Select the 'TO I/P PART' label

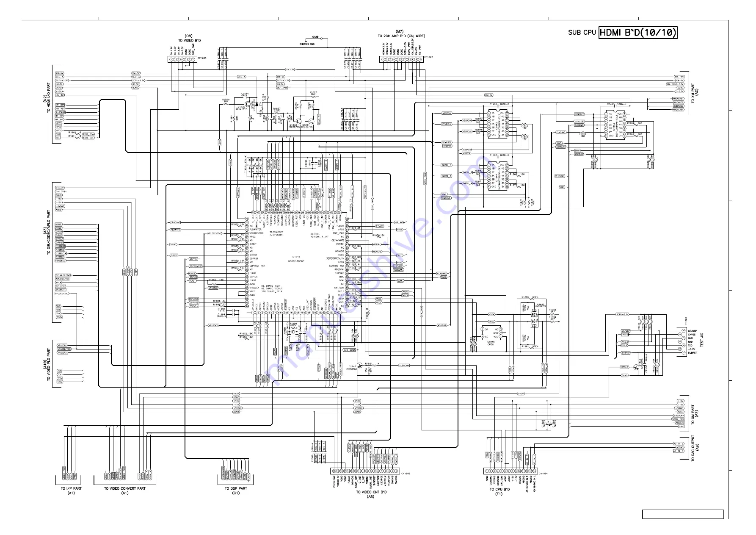coord(71,488)
